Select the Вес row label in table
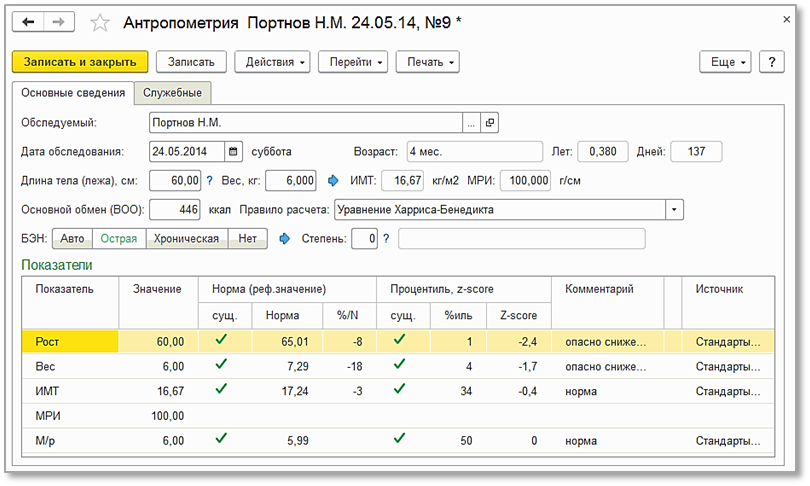Screen dimensions: 810x486 click(45, 367)
